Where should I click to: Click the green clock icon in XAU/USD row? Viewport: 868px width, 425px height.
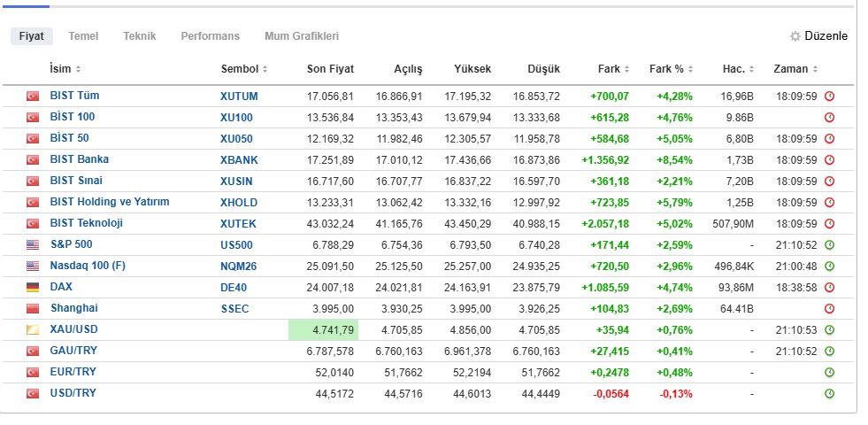click(x=829, y=330)
